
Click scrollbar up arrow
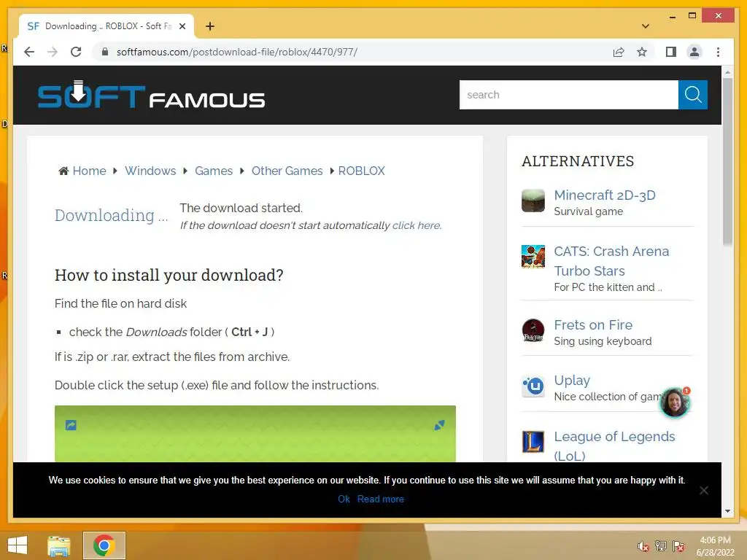727,72
